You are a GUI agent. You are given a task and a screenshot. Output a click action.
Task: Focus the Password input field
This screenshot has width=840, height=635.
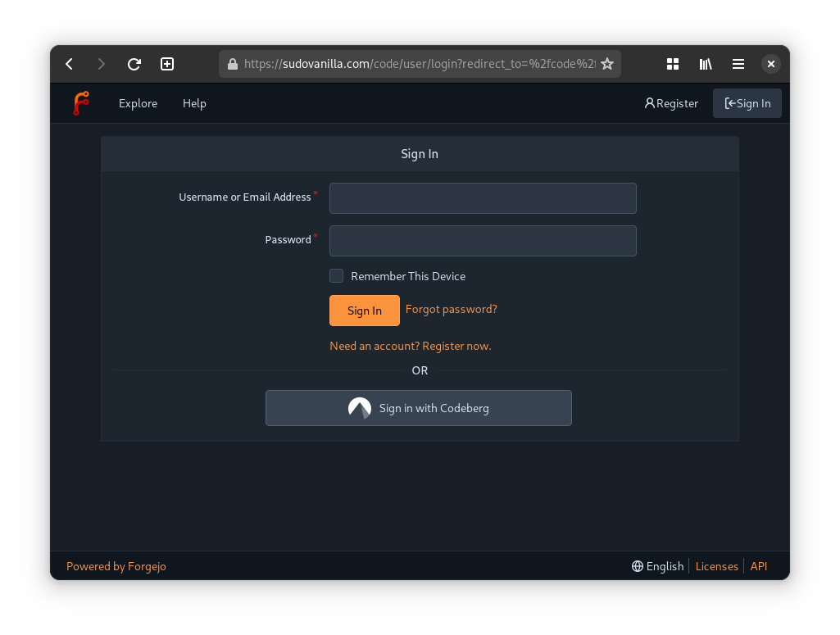point(483,241)
